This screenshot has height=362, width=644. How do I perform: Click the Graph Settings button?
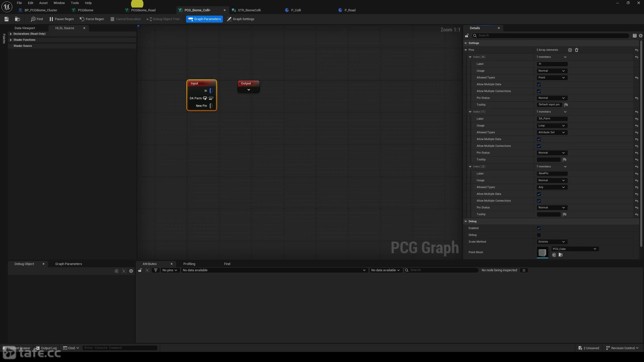tap(240, 19)
